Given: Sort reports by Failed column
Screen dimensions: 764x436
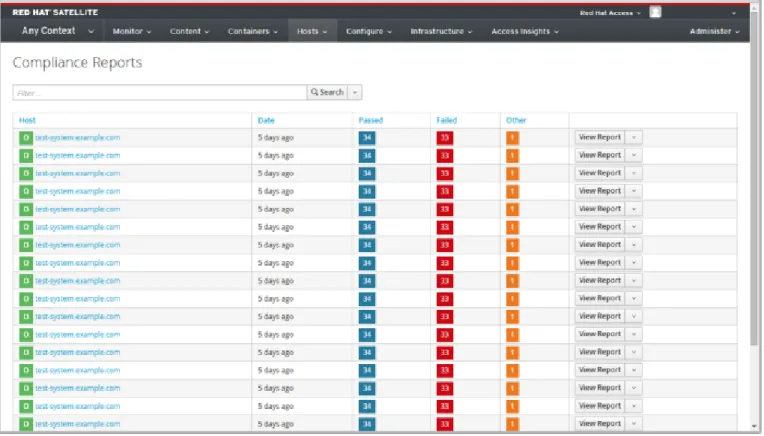Looking at the screenshot, I should point(446,120).
